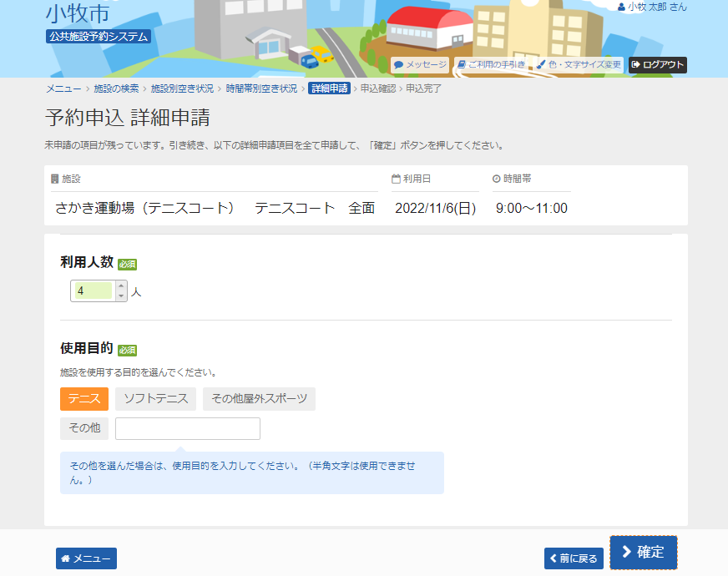This screenshot has height=576, width=728.
Task: Go back to 時間帯別空き状況 breadcrumb
Action: click(261, 88)
